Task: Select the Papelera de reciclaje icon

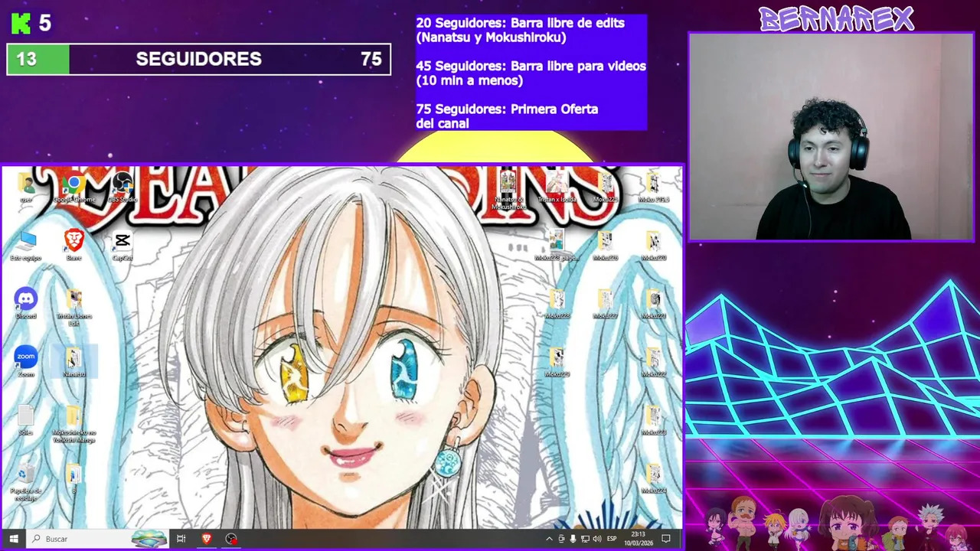Action: 26,482
